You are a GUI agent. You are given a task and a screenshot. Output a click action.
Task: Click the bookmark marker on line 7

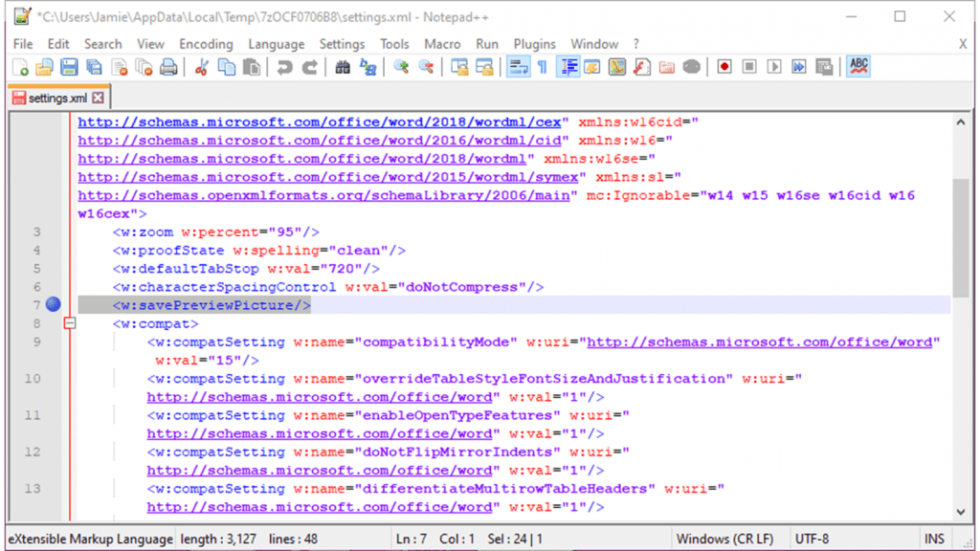coord(54,305)
